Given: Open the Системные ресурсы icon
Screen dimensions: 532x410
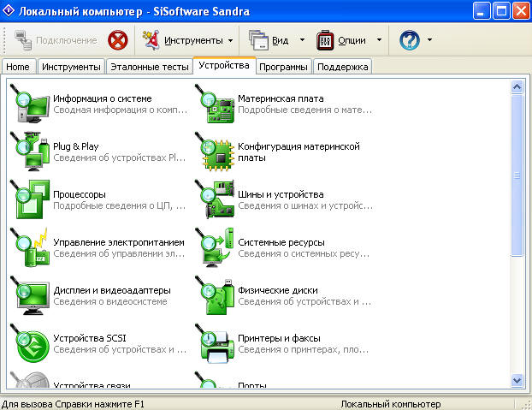Looking at the screenshot, I should point(215,247).
